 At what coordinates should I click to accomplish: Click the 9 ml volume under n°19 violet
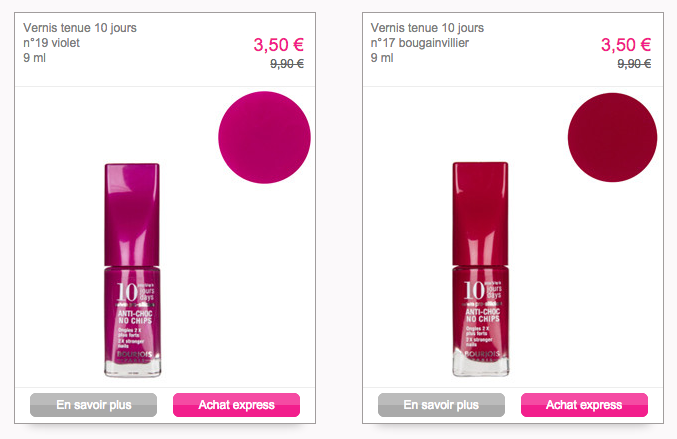[x=35, y=58]
